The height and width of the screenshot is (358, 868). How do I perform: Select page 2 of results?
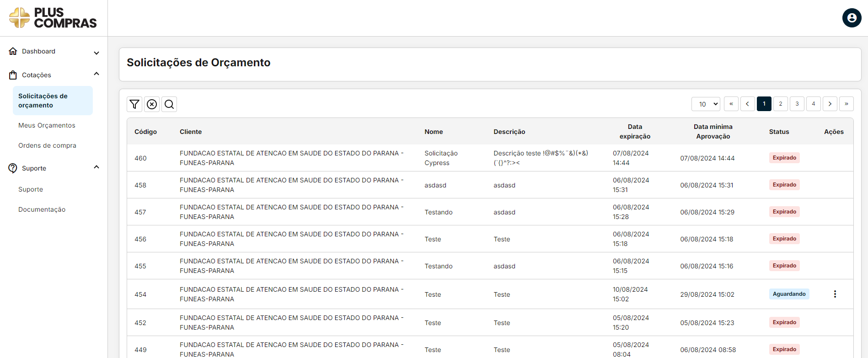pyautogui.click(x=780, y=104)
